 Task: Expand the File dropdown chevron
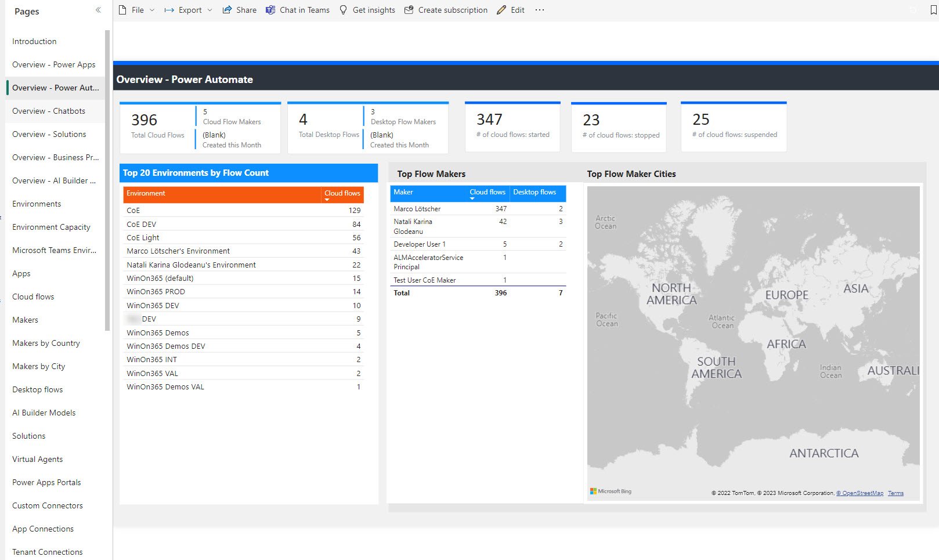pyautogui.click(x=152, y=10)
